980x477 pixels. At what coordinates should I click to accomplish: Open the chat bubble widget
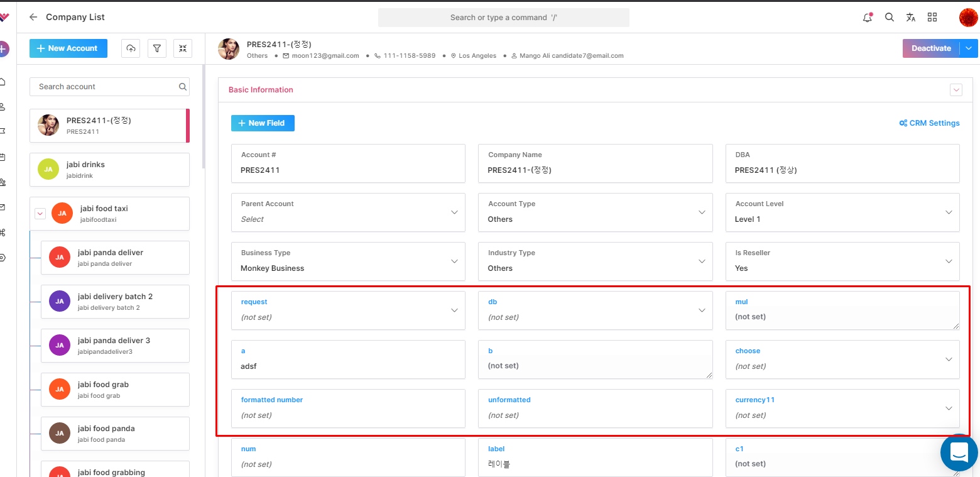tap(959, 452)
